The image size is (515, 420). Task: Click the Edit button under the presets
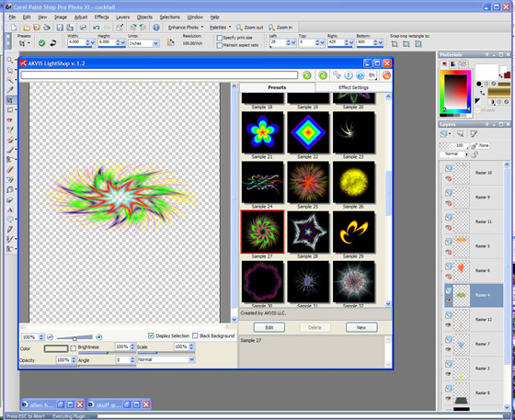pyautogui.click(x=269, y=327)
